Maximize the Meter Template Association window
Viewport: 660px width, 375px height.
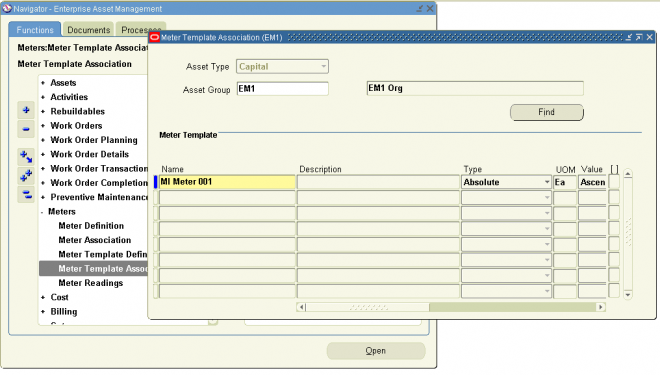pyautogui.click(x=639, y=37)
